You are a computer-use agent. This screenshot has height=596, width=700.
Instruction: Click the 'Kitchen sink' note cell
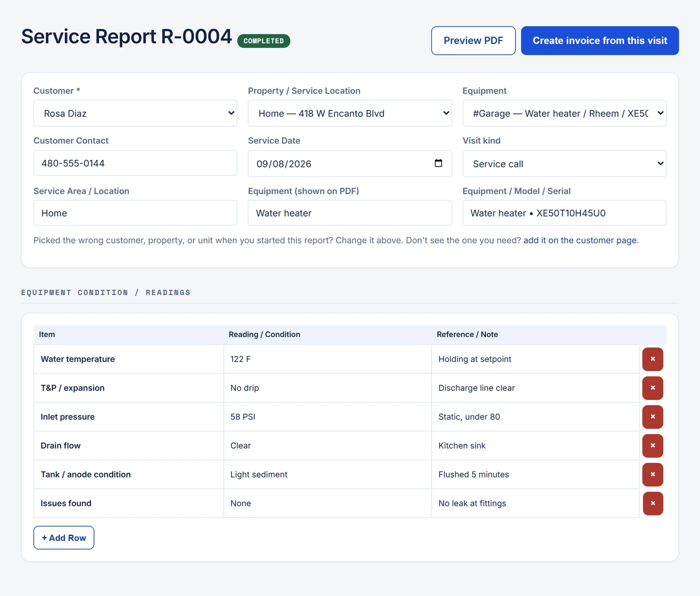click(x=535, y=445)
